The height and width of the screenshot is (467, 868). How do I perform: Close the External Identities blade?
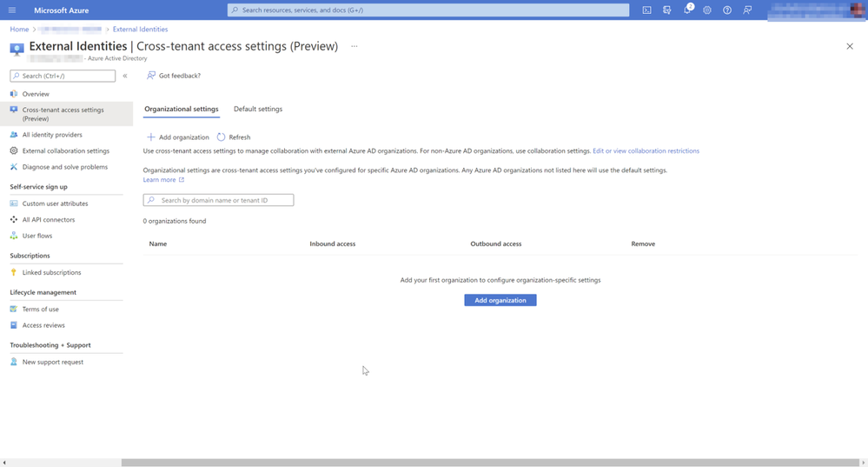[x=850, y=47]
